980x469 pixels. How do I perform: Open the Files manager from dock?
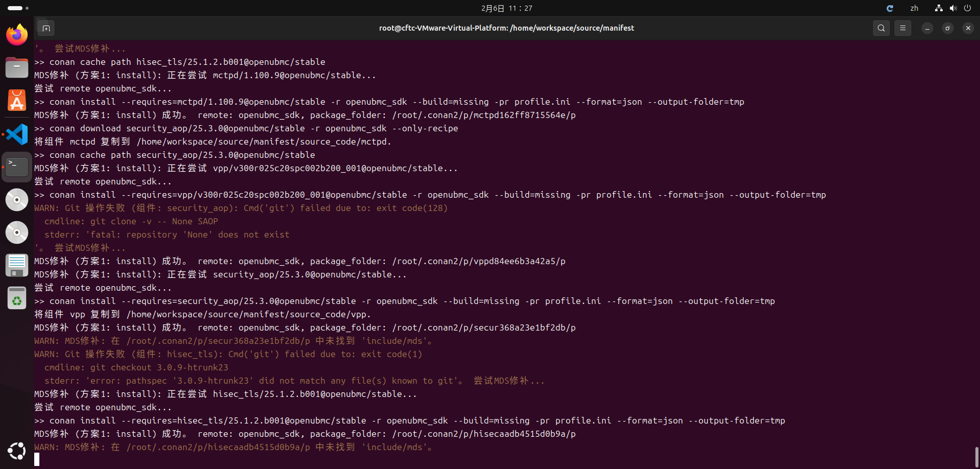pos(17,67)
